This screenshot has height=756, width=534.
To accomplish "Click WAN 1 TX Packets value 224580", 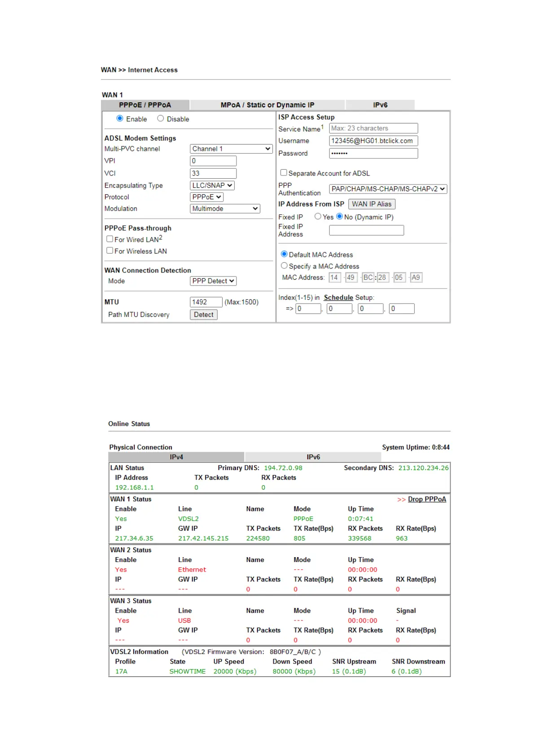I will point(258,538).
